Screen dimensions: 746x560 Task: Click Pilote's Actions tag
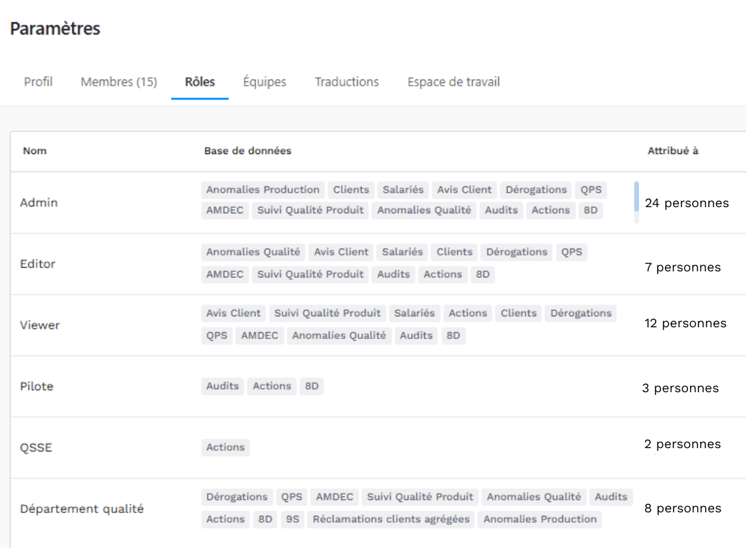(271, 387)
